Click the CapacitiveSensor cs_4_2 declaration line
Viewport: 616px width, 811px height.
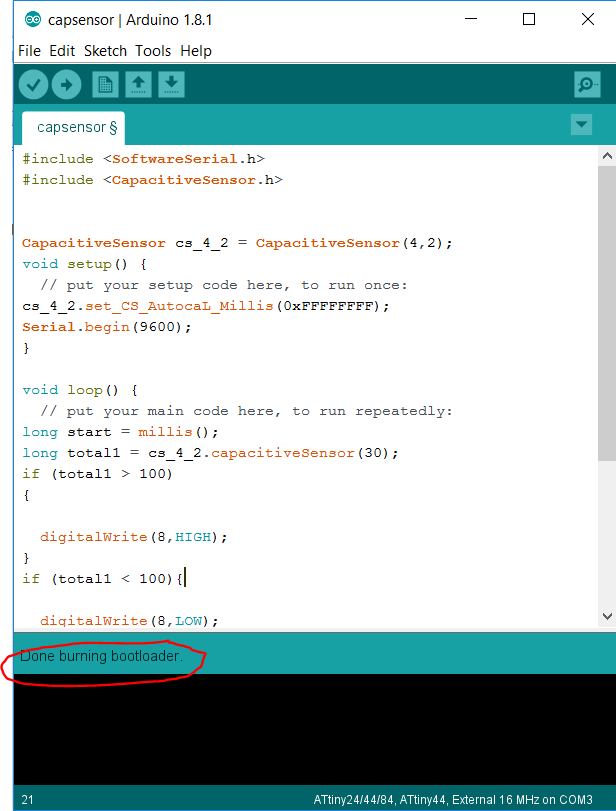click(237, 243)
